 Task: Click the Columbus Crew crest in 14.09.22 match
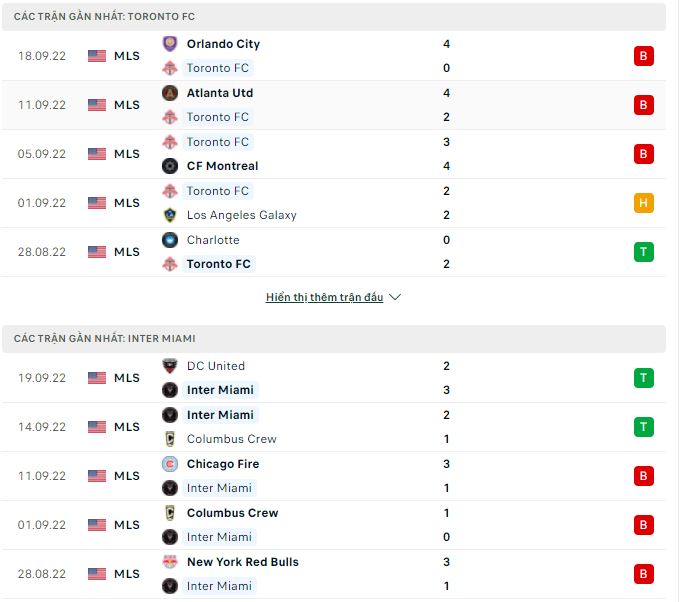169,439
